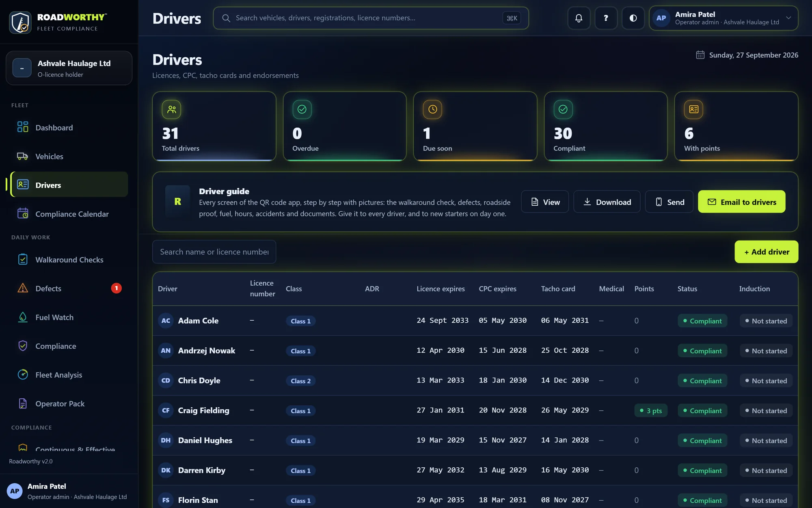Focus the global search field

[371, 18]
